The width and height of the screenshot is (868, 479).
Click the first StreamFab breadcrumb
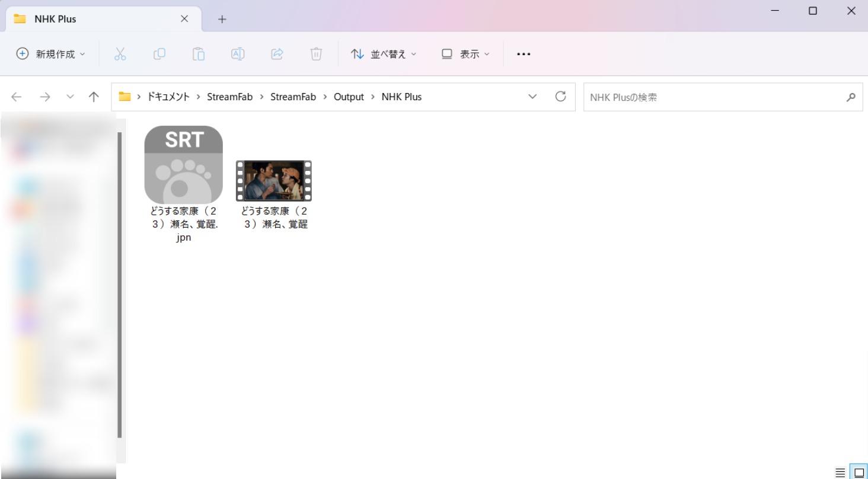(231, 97)
